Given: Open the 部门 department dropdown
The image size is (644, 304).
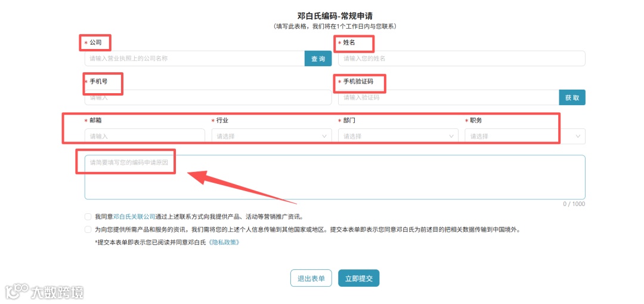Looking at the screenshot, I should (398, 136).
